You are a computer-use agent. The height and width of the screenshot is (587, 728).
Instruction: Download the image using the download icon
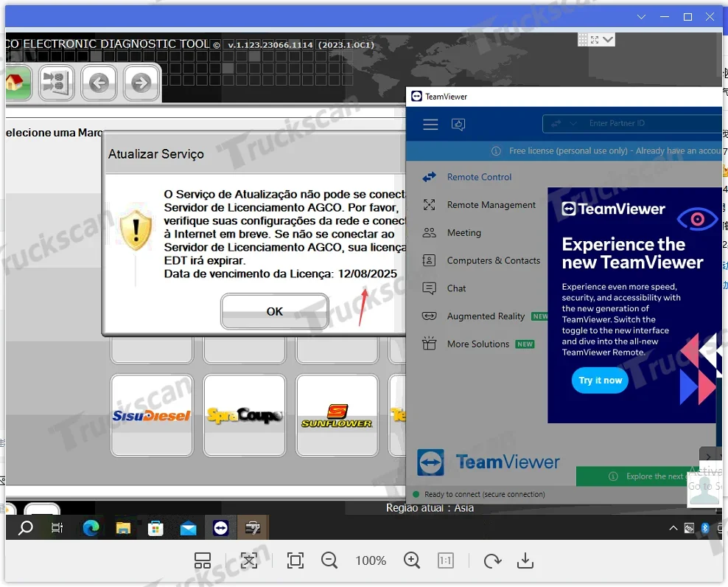coord(525,561)
